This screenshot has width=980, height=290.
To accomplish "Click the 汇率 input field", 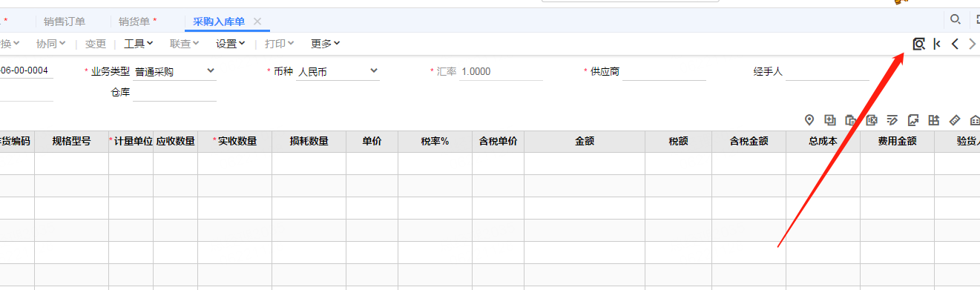I will [501, 72].
